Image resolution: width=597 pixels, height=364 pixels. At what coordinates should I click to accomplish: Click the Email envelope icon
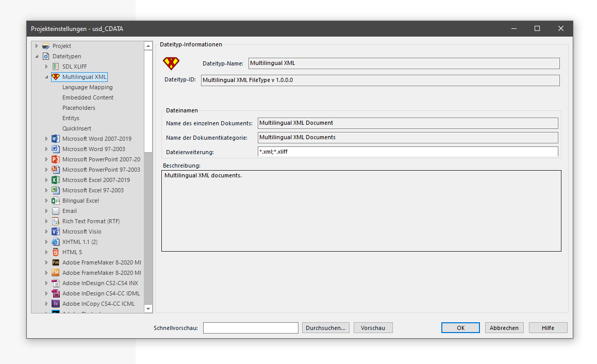point(56,211)
